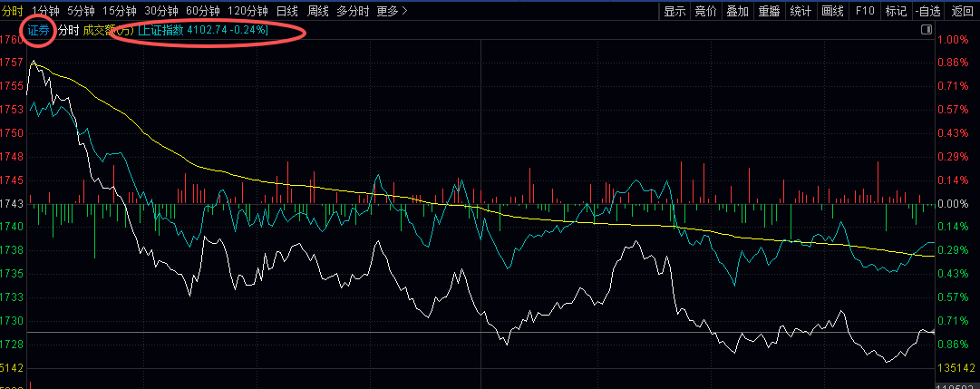Activate the 画线 drawing tool
The height and width of the screenshot is (389, 980).
pos(832,11)
